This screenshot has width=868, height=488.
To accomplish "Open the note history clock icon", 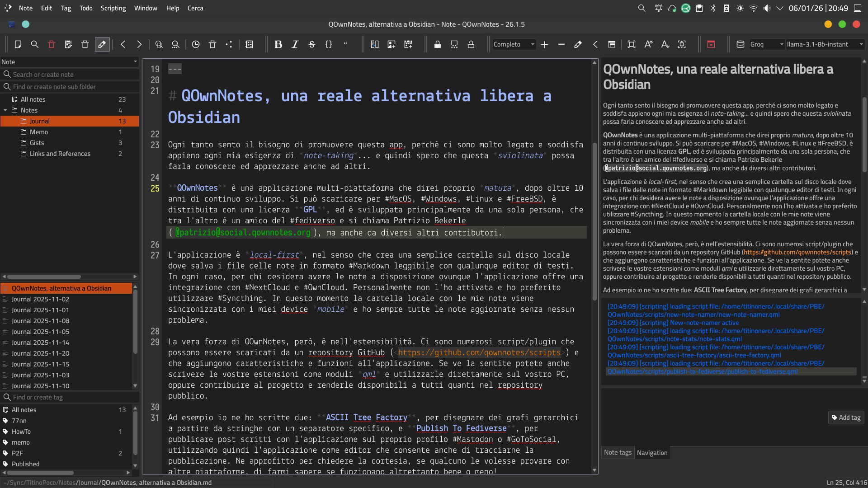I will click(196, 44).
